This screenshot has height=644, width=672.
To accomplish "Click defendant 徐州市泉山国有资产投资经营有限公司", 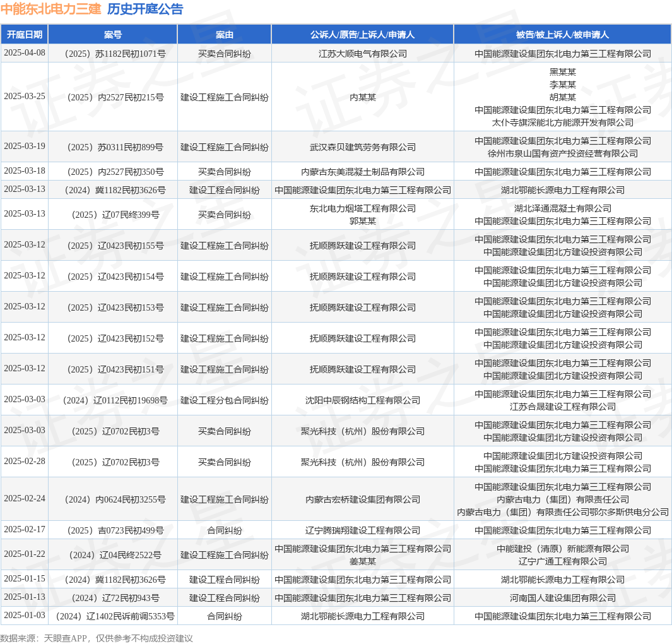I will (x=562, y=153).
